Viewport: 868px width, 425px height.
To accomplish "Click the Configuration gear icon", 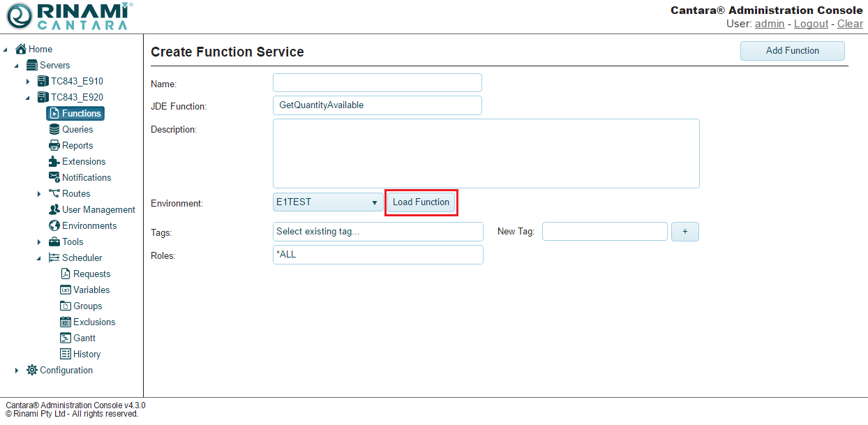I will tap(32, 370).
